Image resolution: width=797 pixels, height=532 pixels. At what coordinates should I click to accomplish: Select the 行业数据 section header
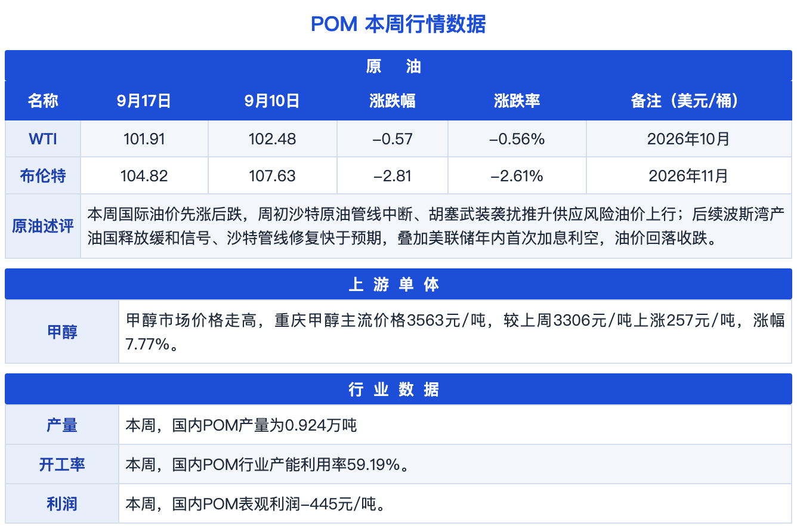coord(398,389)
